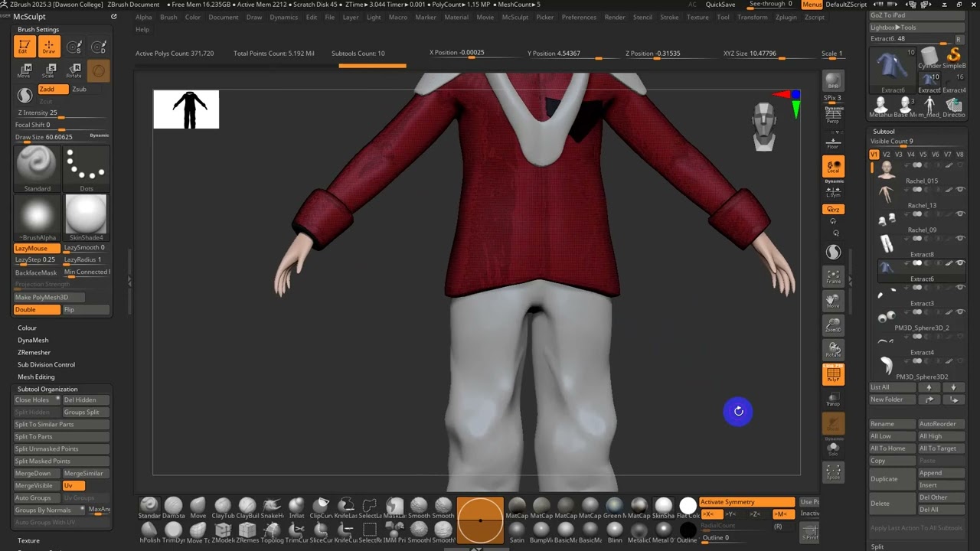Viewport: 980px width, 551px height.
Task: Click Make PolyMesh3D button
Action: (49, 297)
